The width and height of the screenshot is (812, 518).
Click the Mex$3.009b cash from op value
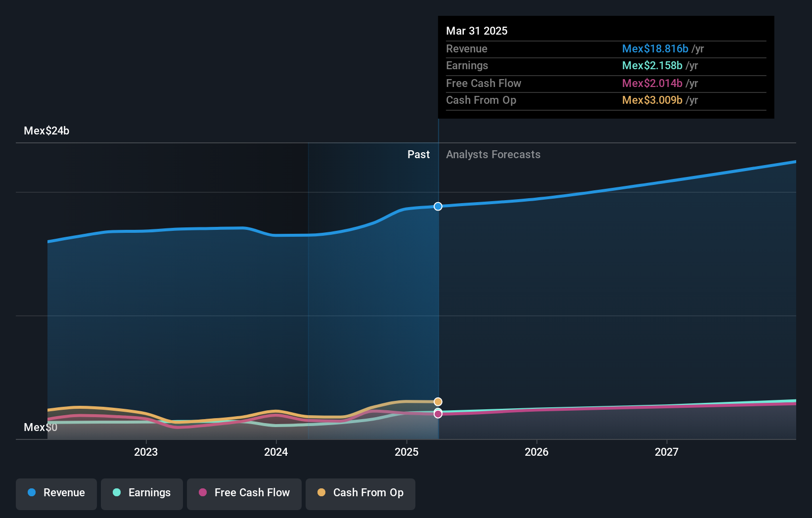652,100
